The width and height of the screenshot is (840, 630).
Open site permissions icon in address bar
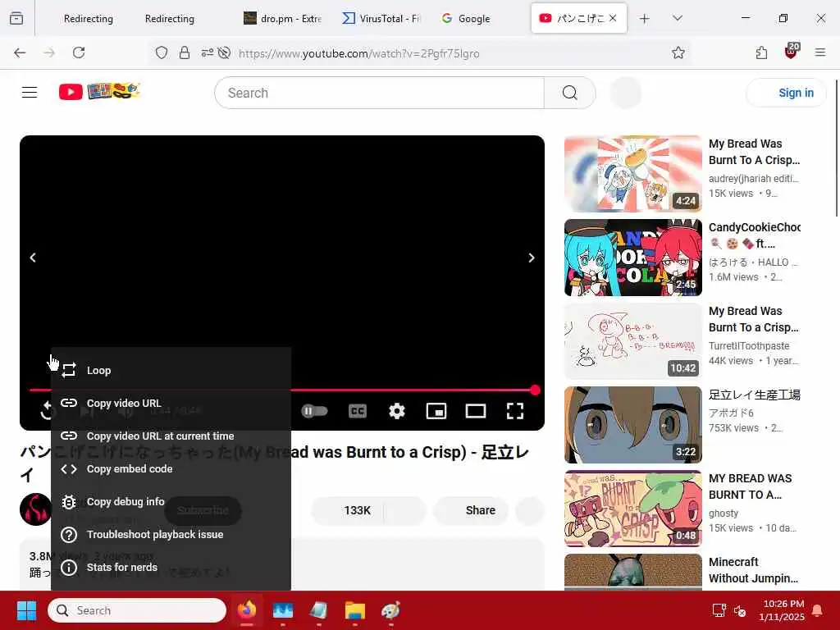[x=207, y=52]
